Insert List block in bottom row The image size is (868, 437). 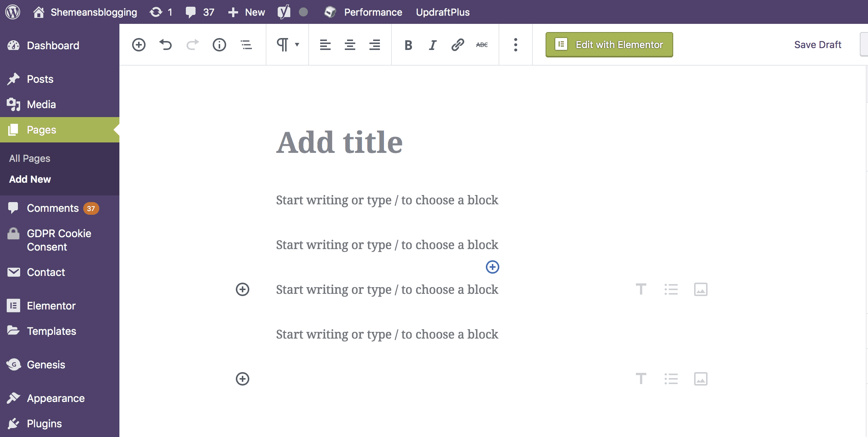pos(671,379)
